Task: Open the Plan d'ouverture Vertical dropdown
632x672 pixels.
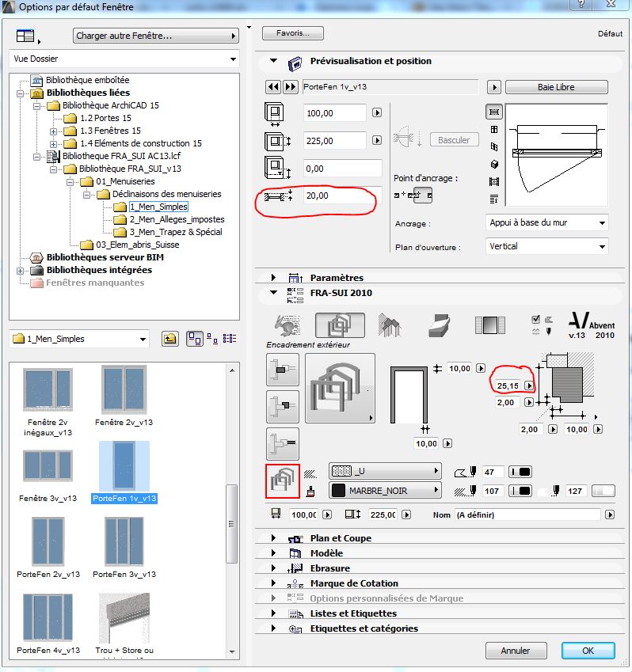Action: point(547,246)
